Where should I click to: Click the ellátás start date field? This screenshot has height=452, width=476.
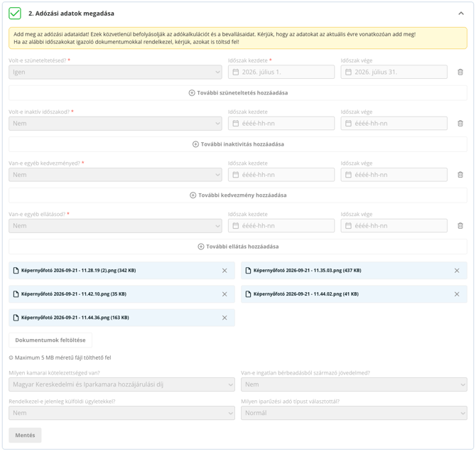[281, 226]
